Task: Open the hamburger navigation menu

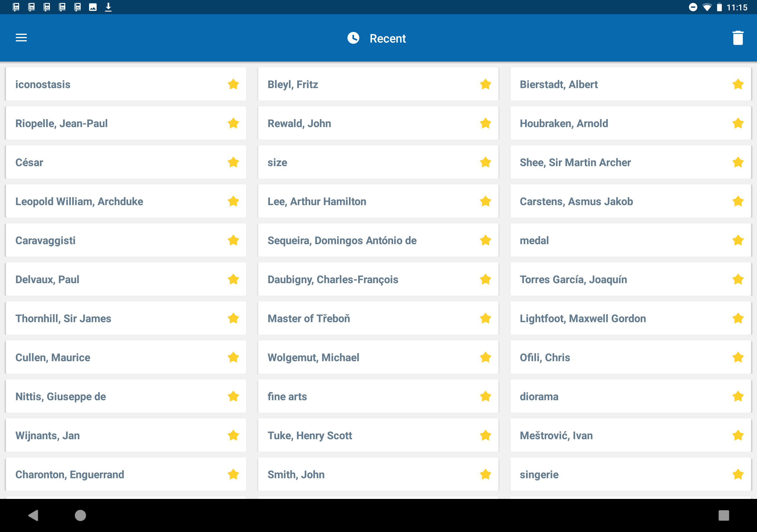Action: pyautogui.click(x=21, y=38)
